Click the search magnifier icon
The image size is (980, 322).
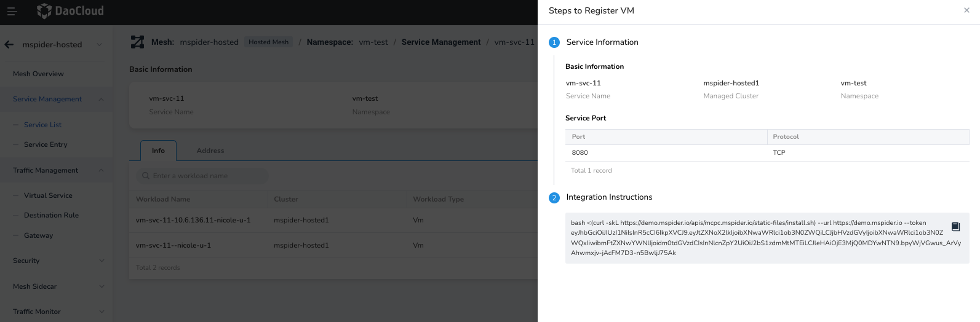(146, 176)
